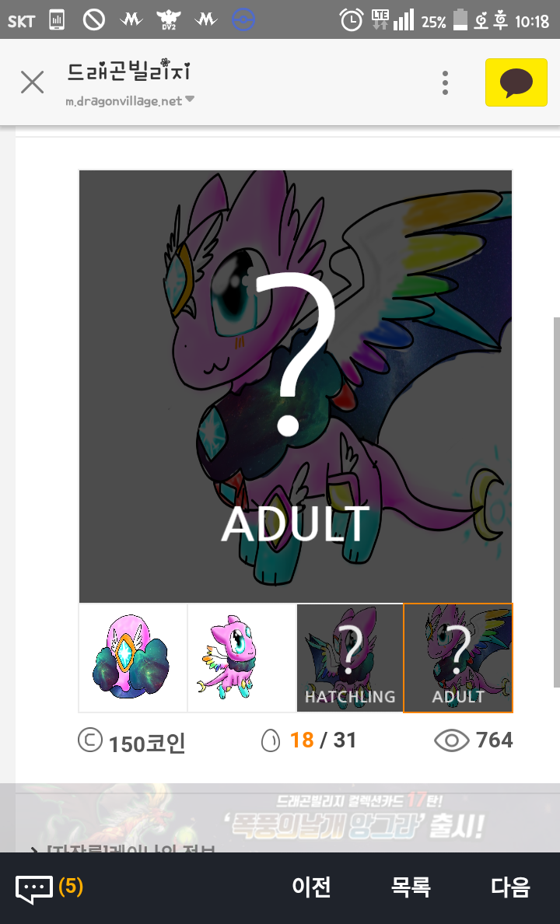
Task: Tap the yellow KakaoTalk chat icon
Action: point(516,82)
